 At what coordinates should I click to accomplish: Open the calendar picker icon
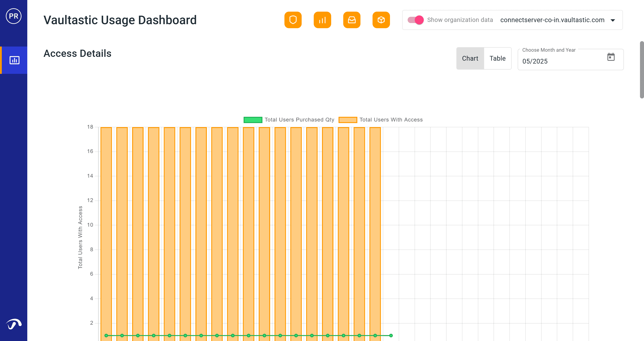(611, 57)
